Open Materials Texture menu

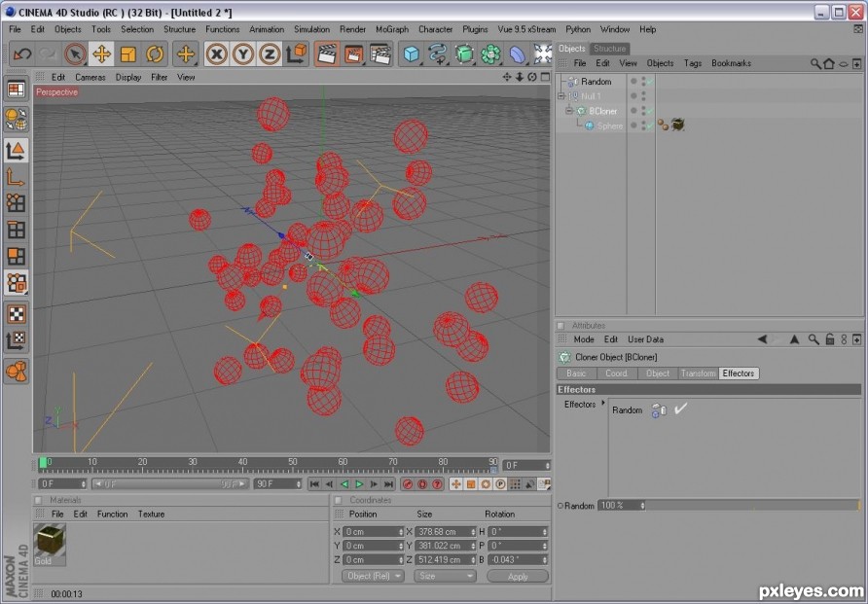151,514
